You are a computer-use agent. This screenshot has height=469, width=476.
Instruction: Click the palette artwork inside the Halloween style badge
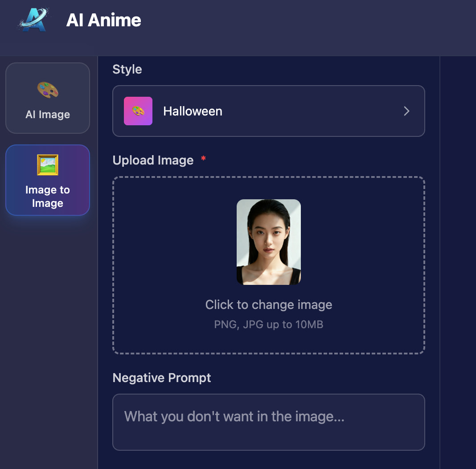pyautogui.click(x=138, y=111)
